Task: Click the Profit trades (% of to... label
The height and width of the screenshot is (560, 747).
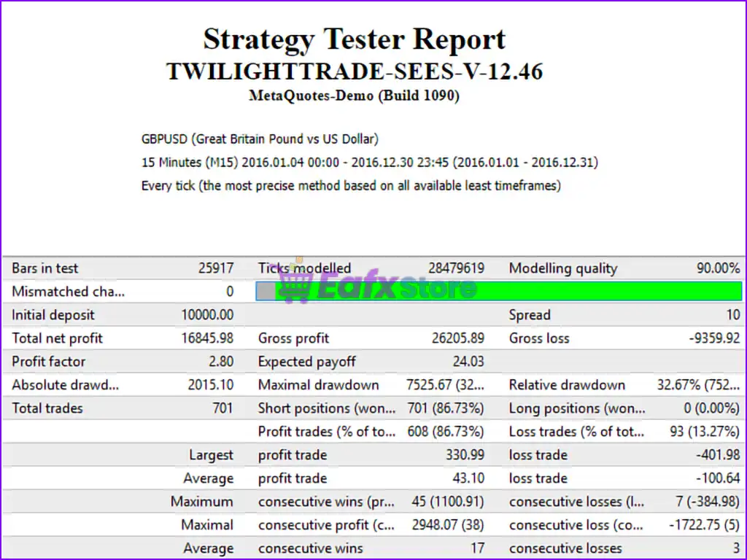Action: [327, 432]
